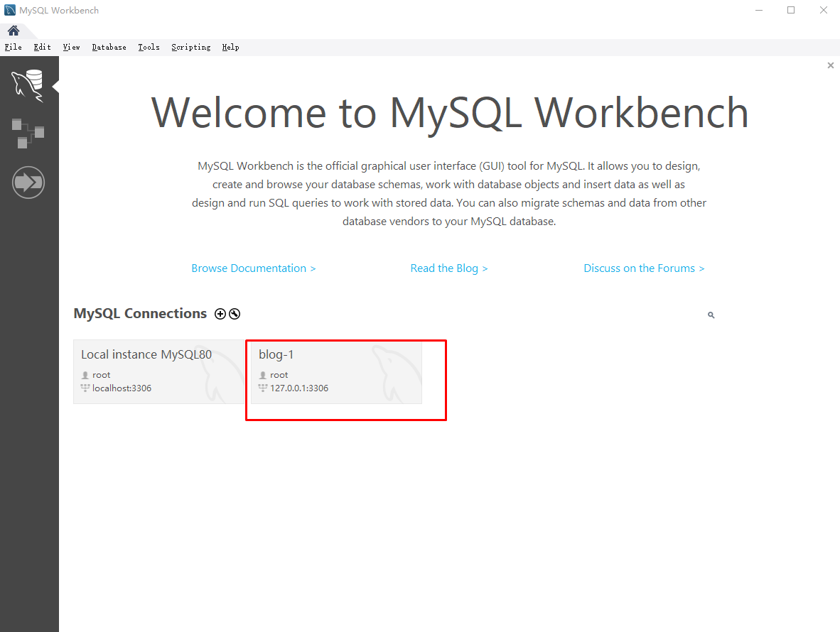Screen dimensions: 840x632
Task: Open the Edit menu
Action: click(43, 47)
